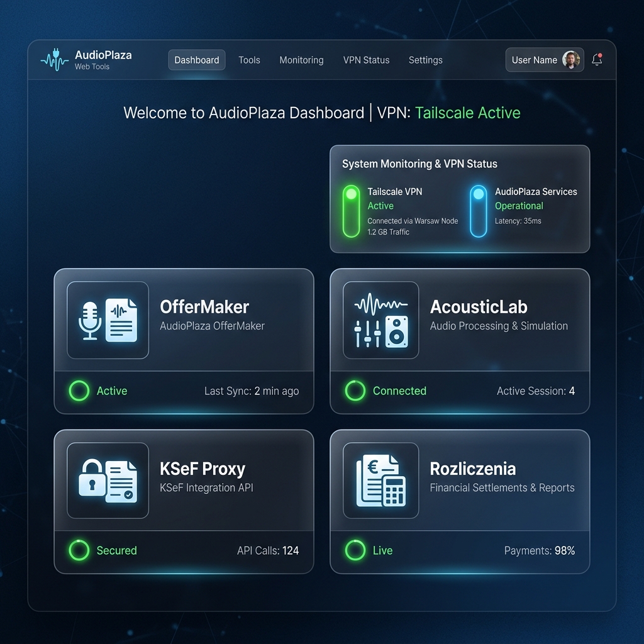The image size is (644, 644).
Task: Click 'Audio Processing & Simulation' subtitle
Action: (499, 326)
